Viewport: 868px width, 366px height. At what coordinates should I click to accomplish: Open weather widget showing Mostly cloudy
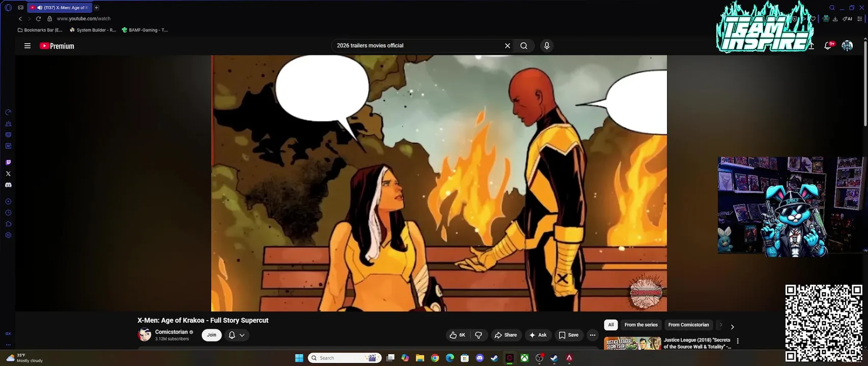24,358
